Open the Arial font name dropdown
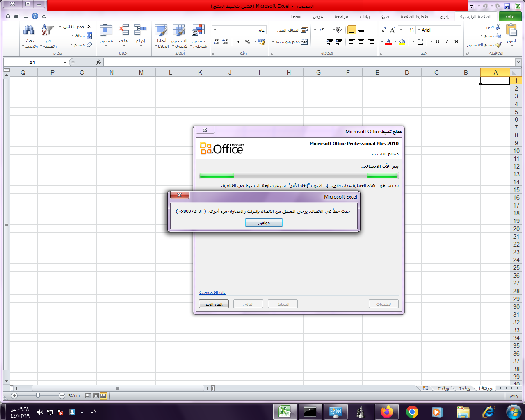Screen dimensions: 525x420 pyautogui.click(x=418, y=30)
